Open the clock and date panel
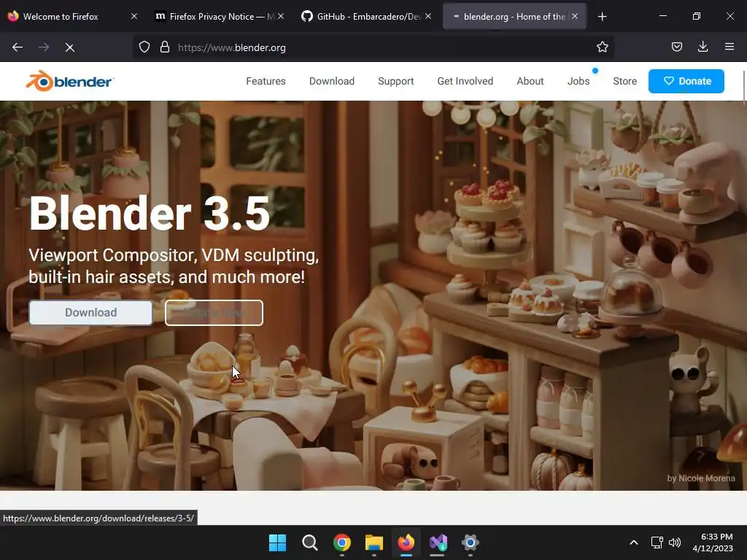Screen dimensions: 747x560 pyautogui.click(x=713, y=542)
